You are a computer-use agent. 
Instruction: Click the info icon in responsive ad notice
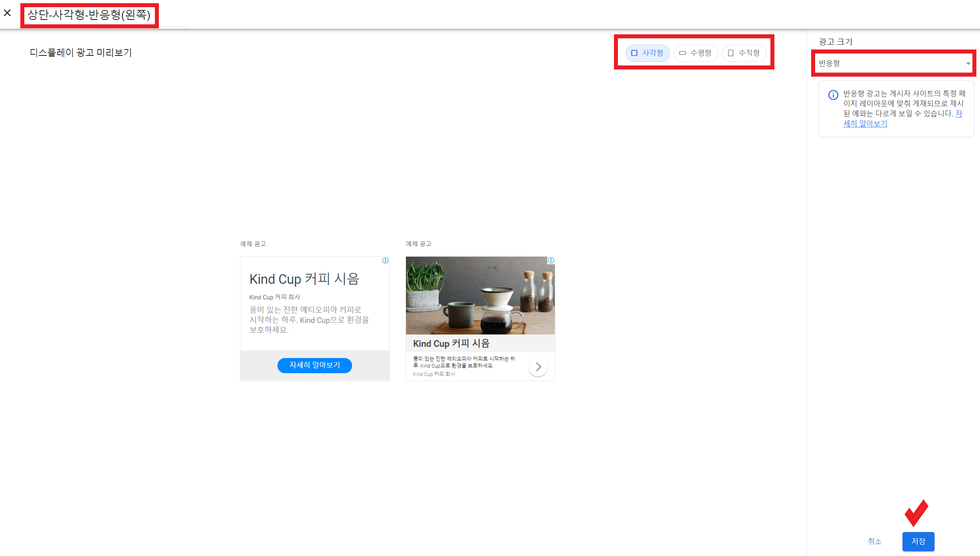click(x=833, y=95)
